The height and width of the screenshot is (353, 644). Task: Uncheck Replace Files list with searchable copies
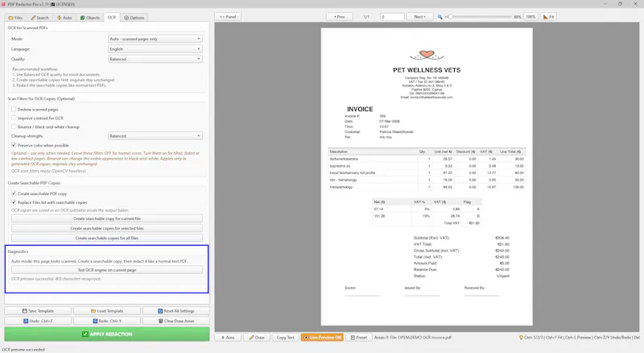click(14, 202)
